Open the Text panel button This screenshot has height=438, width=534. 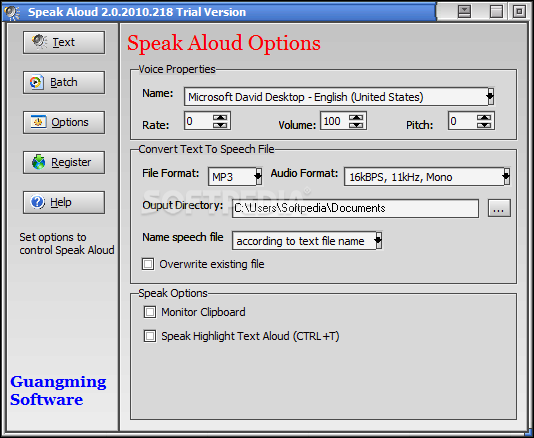point(64,43)
